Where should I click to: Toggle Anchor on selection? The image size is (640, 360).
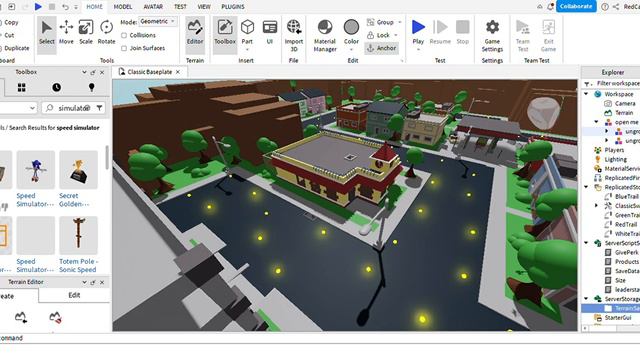[x=382, y=48]
